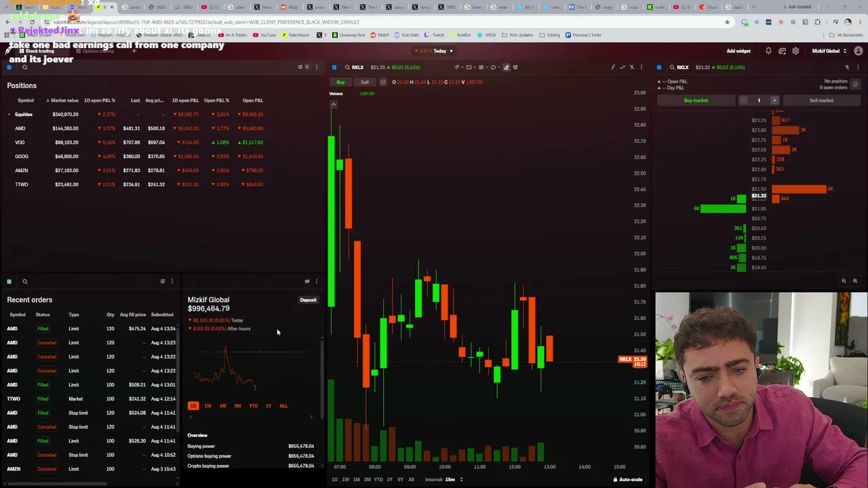Click the chart trading tools crossed icon

coord(632,67)
